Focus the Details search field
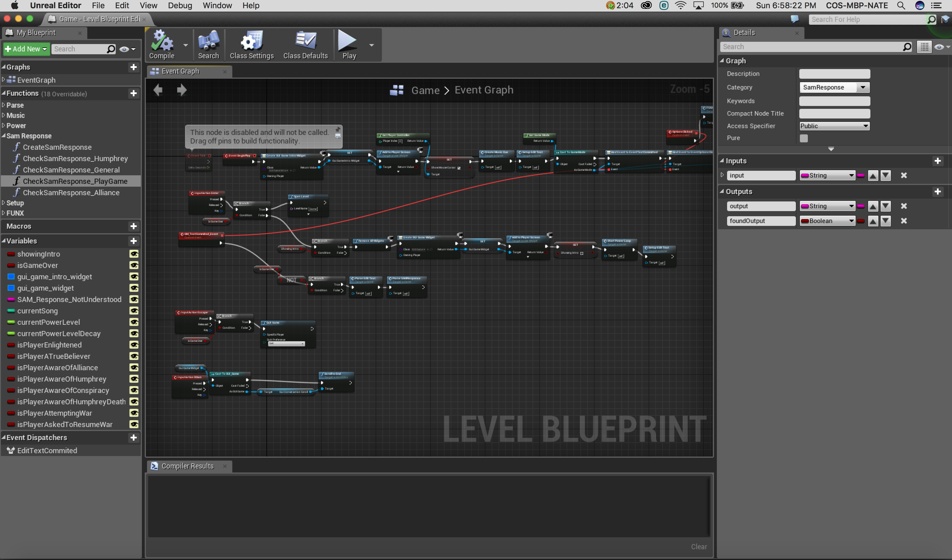Viewport: 952px width, 560px height. pyautogui.click(x=816, y=47)
